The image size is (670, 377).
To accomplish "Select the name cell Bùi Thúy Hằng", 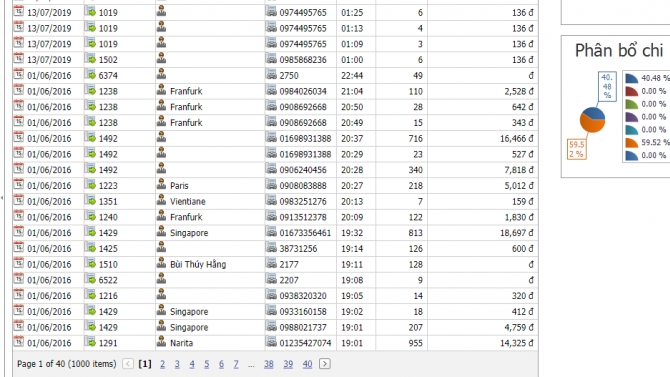I will click(210, 264).
